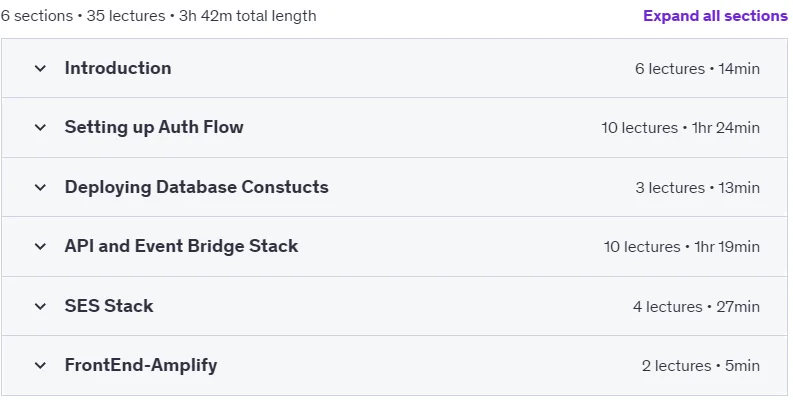Expand API and Event Bridge Stack chevron
This screenshot has height=407, width=793.
pyautogui.click(x=40, y=246)
